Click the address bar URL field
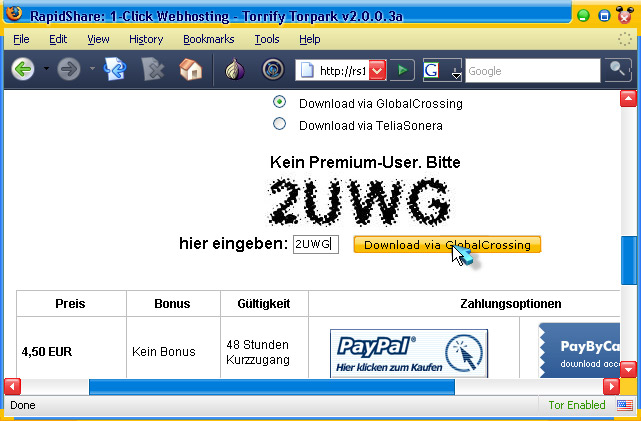 [x=343, y=71]
